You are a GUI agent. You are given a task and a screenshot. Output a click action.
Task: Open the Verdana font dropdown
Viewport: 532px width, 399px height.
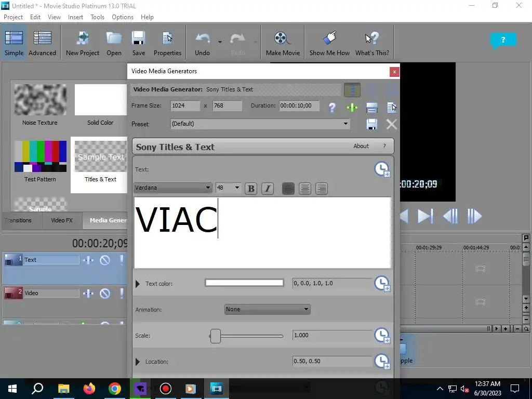coord(208,187)
